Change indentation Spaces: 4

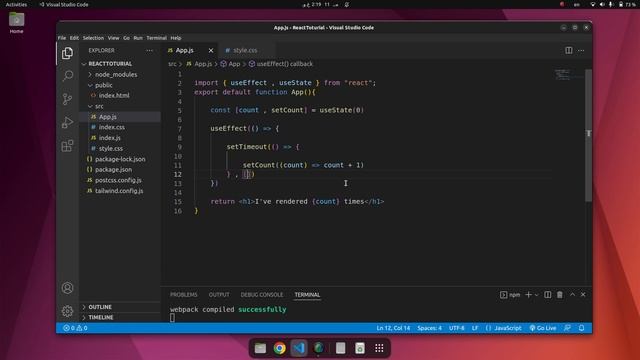429,328
